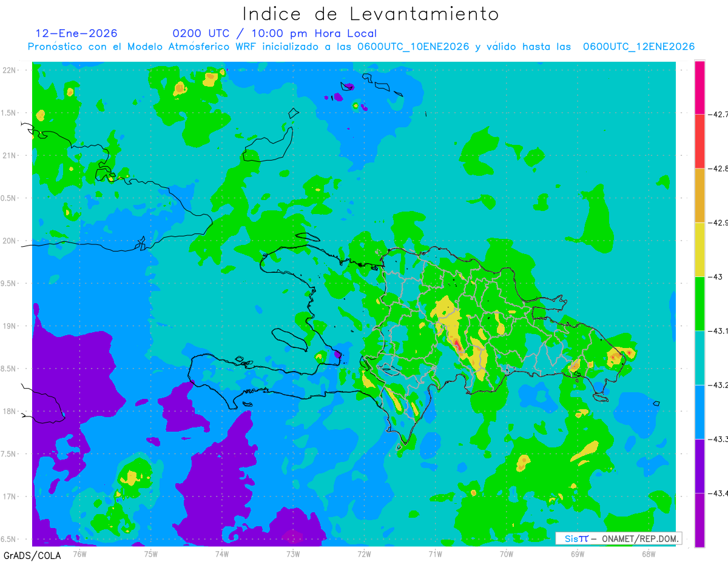Pick the orange colorbar swatch above -42.9
The image size is (728, 562).
[699, 195]
